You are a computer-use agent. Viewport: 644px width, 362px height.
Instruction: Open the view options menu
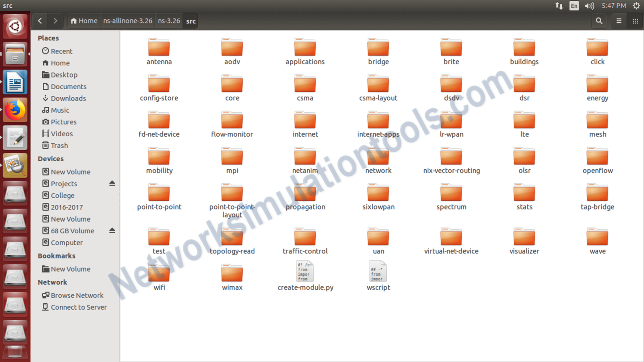pyautogui.click(x=635, y=21)
